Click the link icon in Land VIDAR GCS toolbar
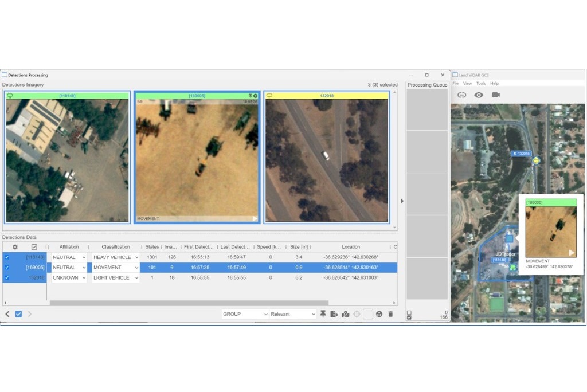 coord(462,95)
